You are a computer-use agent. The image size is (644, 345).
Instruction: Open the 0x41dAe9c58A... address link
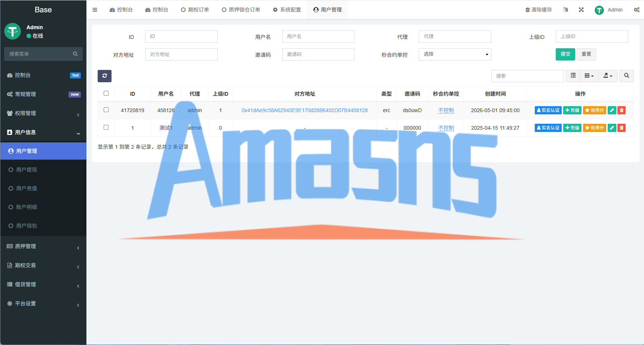coord(305,110)
